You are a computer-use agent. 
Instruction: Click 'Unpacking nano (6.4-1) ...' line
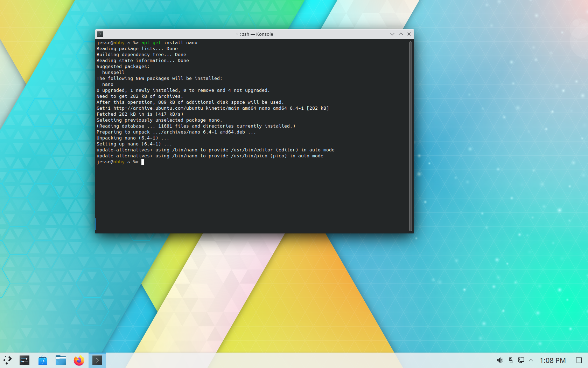pyautogui.click(x=133, y=138)
